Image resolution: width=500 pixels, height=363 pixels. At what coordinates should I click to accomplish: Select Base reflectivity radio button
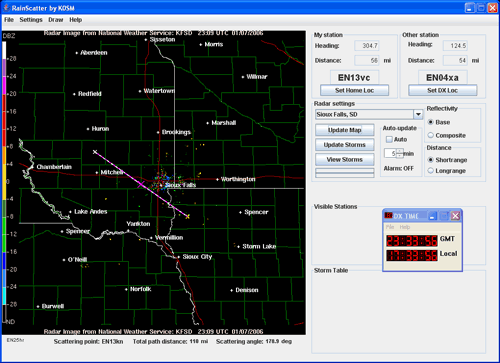(x=431, y=122)
